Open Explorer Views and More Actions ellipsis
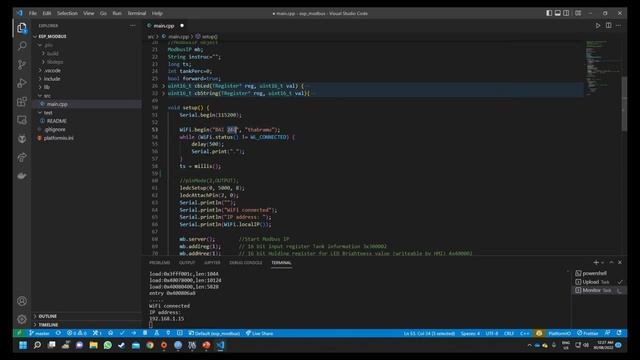The width and height of the screenshot is (640, 360). coord(133,25)
